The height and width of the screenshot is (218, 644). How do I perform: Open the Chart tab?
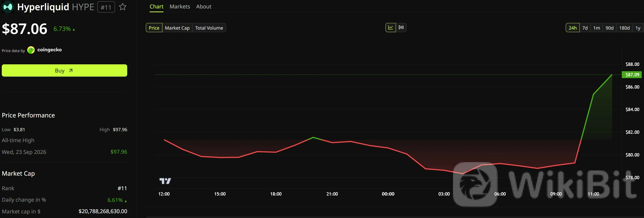[x=156, y=7]
